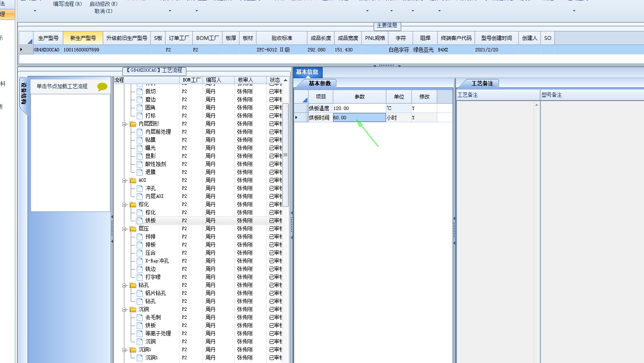Edit the 烘板时间 value 60.00 cell
Screen dimensions: 644x363
[x=359, y=118]
